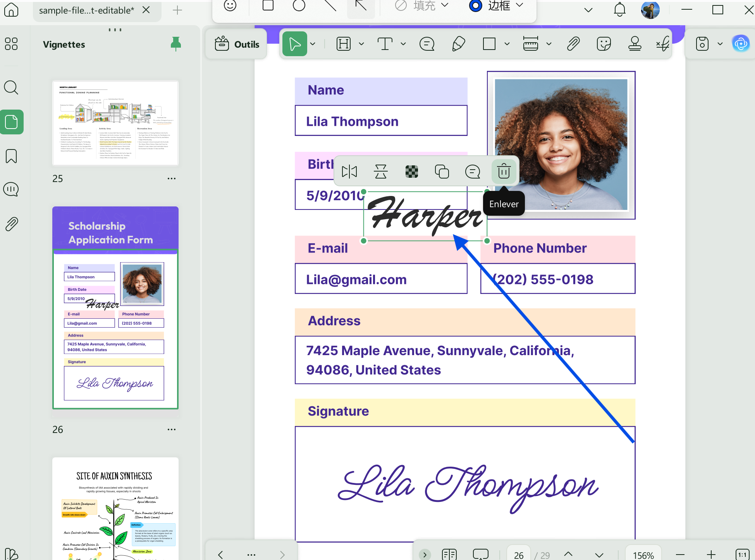Select the comment note tool

coord(427,44)
